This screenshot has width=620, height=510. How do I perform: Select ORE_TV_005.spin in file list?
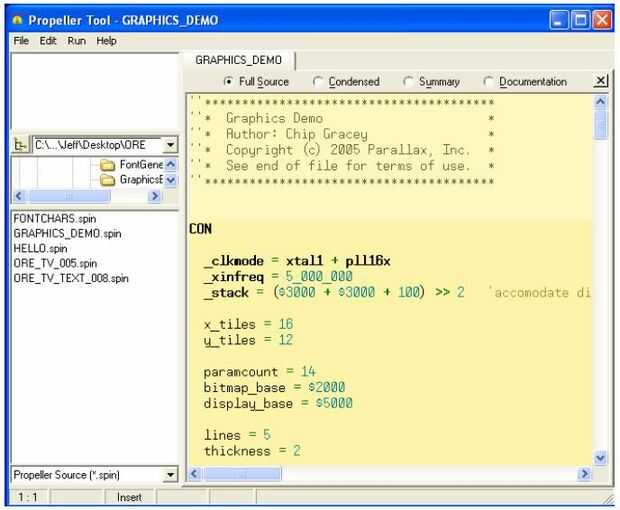(x=55, y=264)
